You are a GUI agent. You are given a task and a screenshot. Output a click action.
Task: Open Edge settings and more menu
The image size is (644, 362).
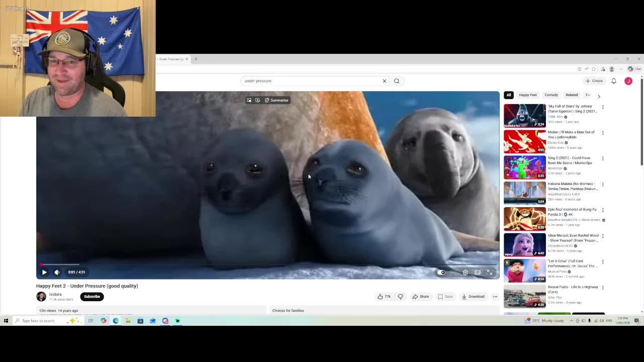(621, 69)
